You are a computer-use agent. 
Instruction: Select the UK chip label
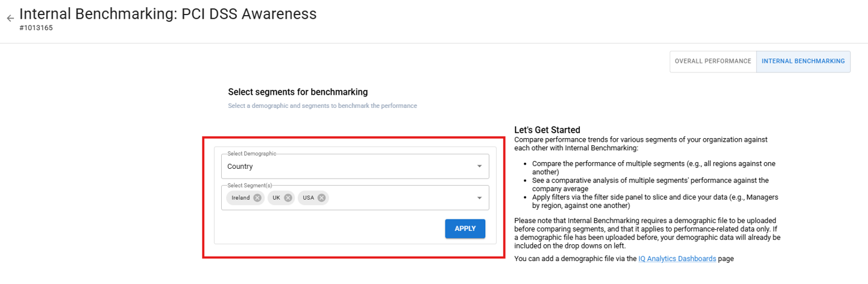tap(276, 198)
